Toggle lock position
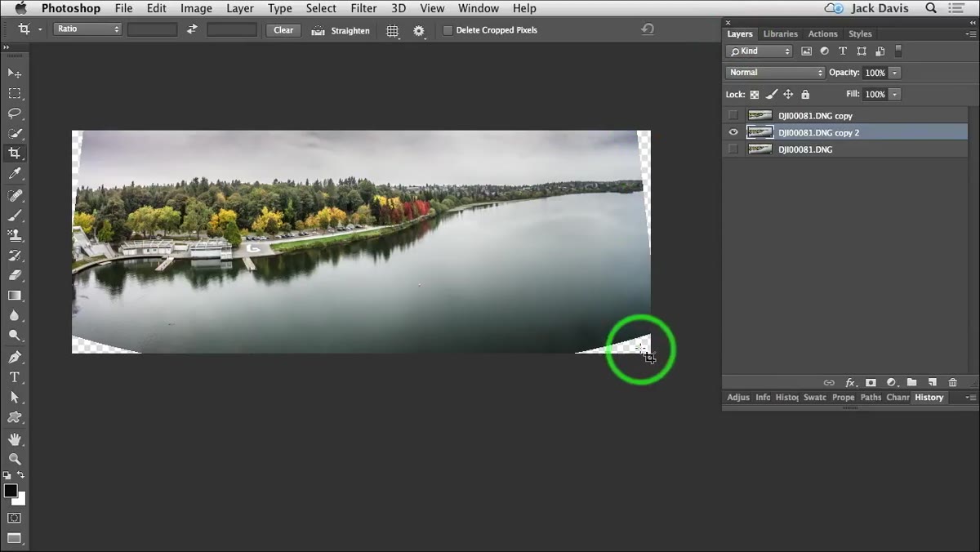 coord(789,95)
